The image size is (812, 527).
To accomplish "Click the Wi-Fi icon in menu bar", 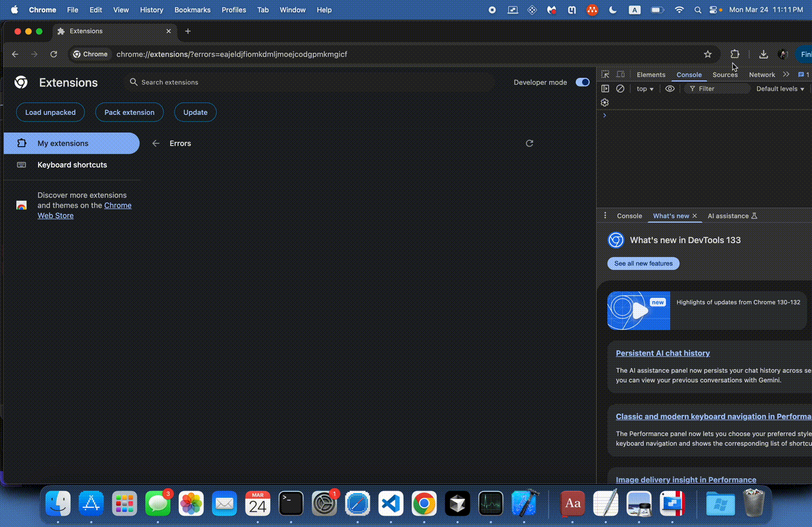I will pyautogui.click(x=679, y=10).
